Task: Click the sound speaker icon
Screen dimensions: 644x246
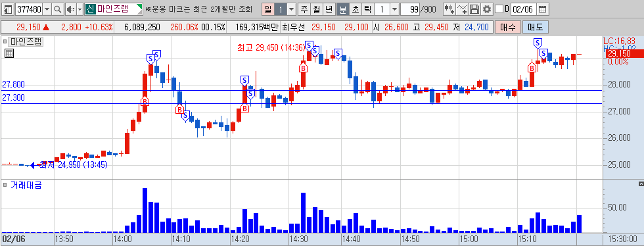Action: pos(70,9)
